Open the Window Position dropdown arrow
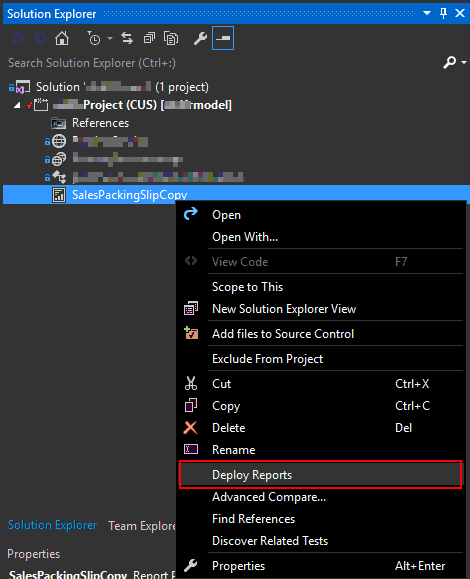Screen dimensions: 470x579 click(x=427, y=13)
